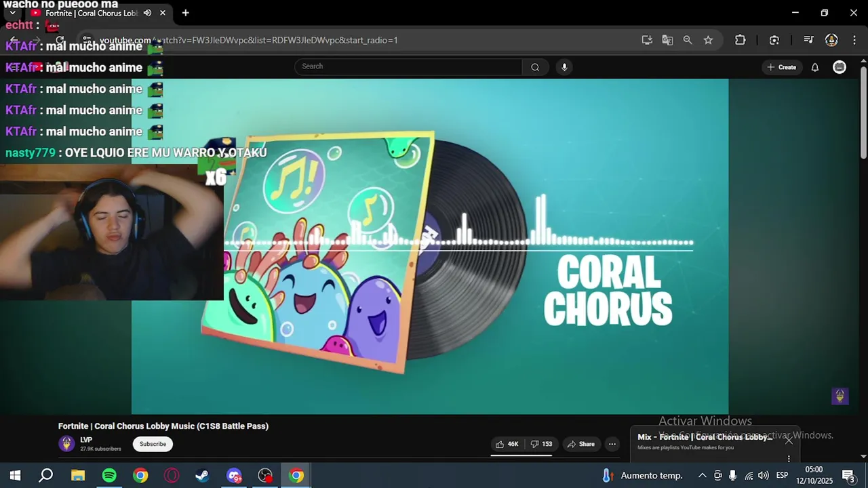Open a new Chrome tab

coord(185,13)
